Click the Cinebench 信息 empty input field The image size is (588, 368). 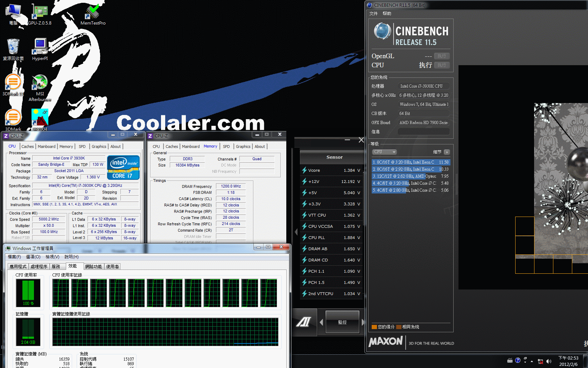[423, 132]
